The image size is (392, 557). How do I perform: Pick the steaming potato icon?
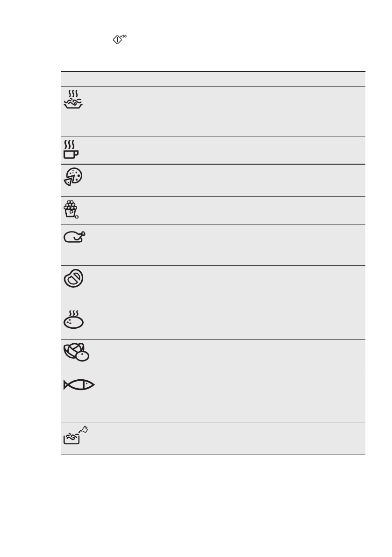(x=73, y=320)
